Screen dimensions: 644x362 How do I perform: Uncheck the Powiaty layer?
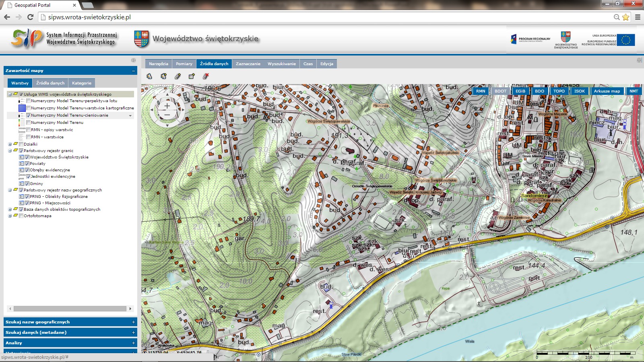(27, 164)
